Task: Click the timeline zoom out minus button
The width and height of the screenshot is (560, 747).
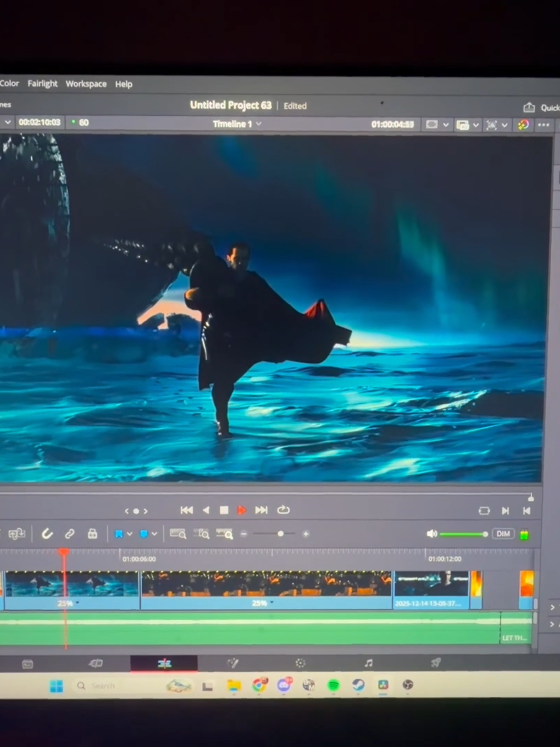Action: 244,534
